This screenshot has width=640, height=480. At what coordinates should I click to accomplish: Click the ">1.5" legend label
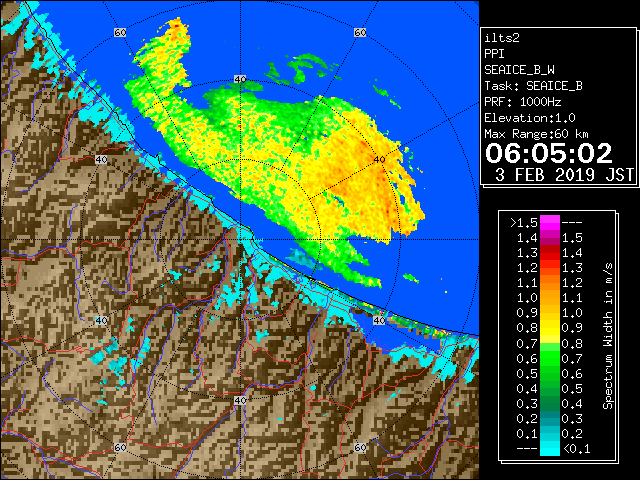(x=523, y=223)
